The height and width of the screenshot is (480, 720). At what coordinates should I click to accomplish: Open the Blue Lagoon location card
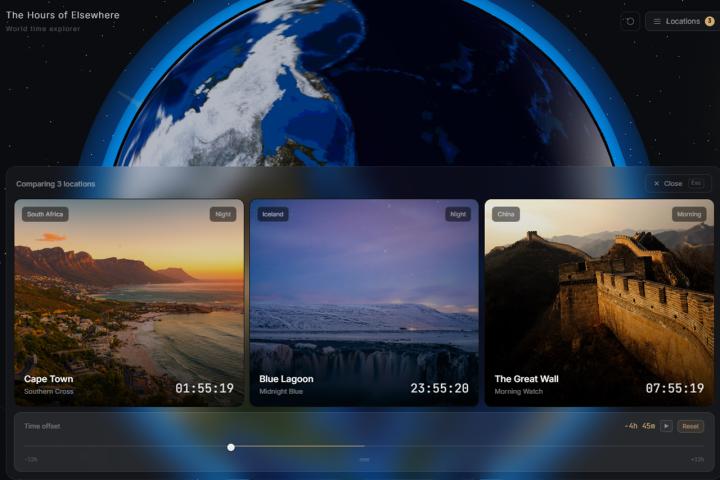coord(364,303)
